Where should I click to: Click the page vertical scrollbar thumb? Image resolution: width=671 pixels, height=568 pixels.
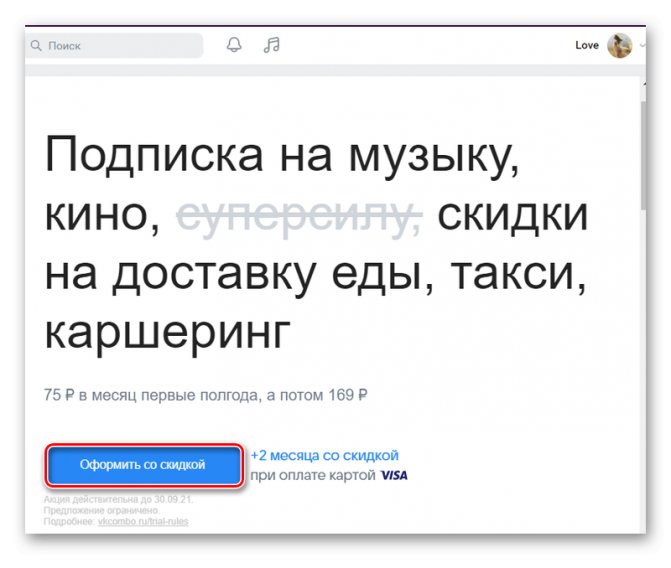tap(643, 155)
